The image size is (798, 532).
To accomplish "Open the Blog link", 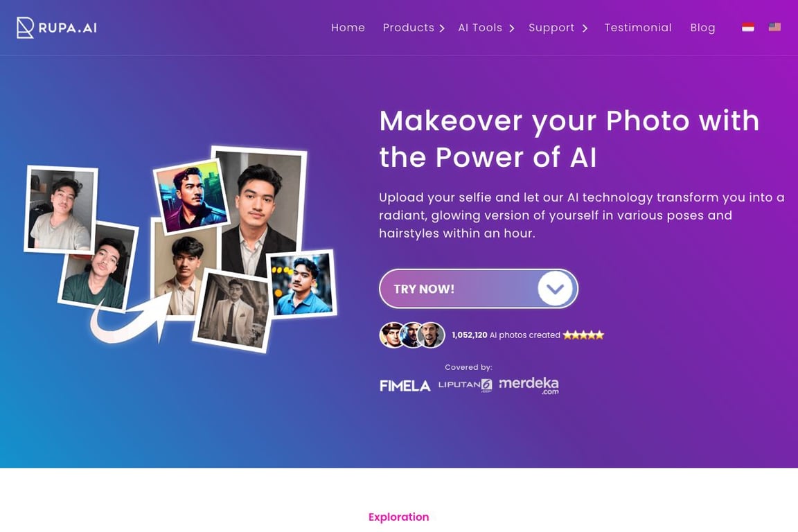I will click(x=703, y=28).
